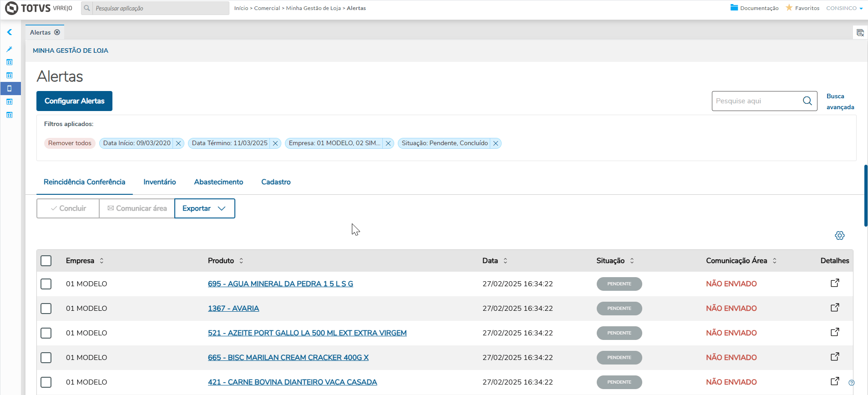Click the magnifier icon beside Pesquisar aplicação

point(87,8)
